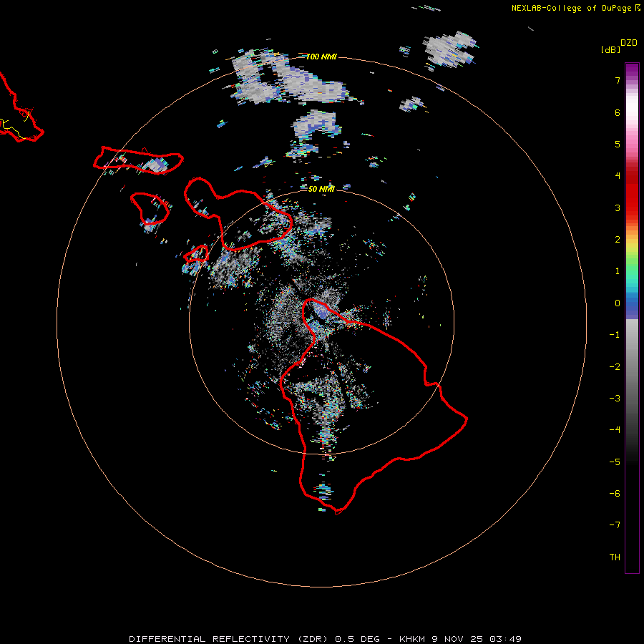Click the -1 value on color scale

point(615,335)
